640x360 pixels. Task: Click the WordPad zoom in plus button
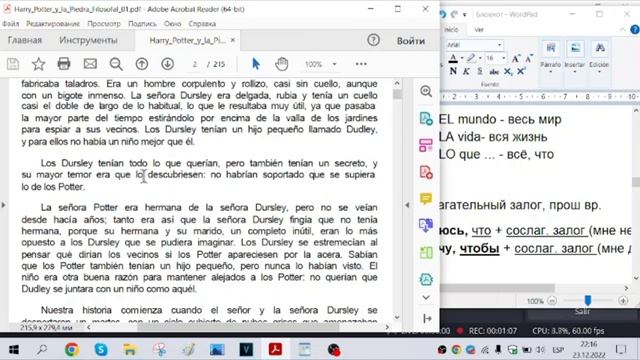point(623,301)
